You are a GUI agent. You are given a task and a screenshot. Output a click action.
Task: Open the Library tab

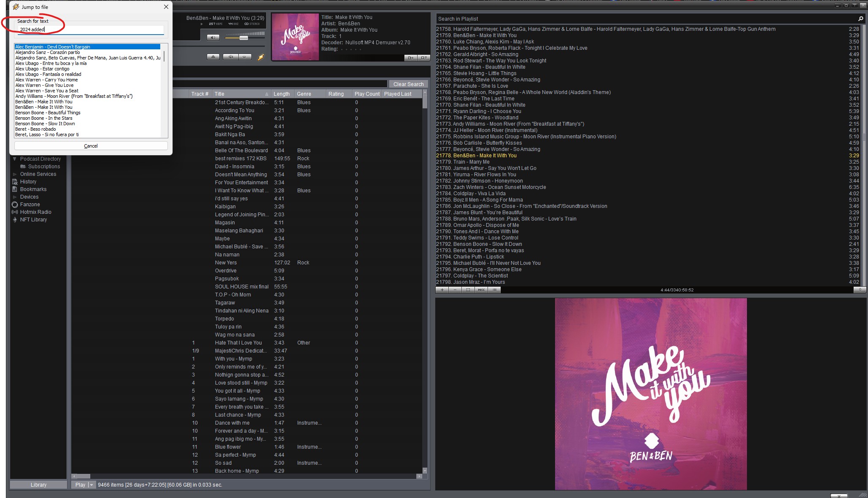pyautogui.click(x=38, y=485)
